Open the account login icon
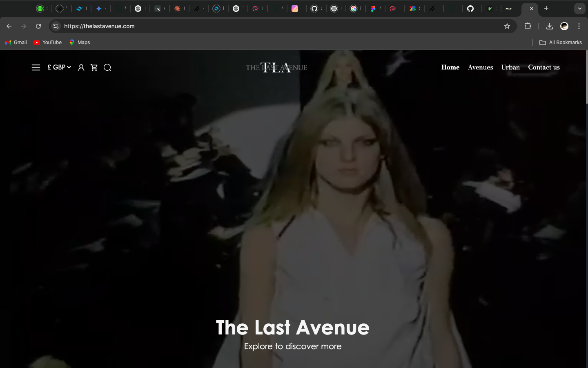 (81, 67)
